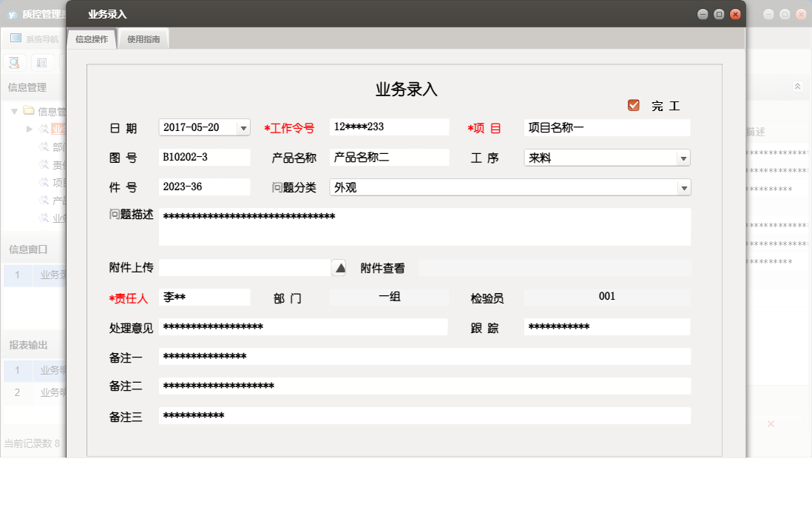The width and height of the screenshot is (812, 507).
Task: Click the report view icon next to the search icon
Action: point(42,62)
